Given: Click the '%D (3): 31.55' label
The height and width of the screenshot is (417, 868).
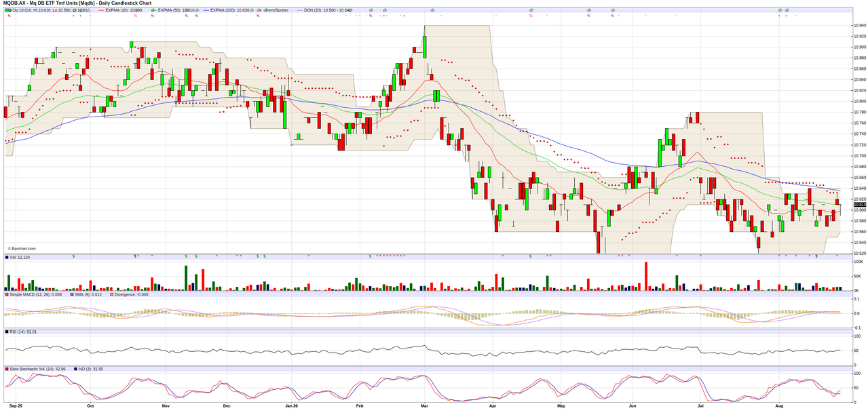Looking at the screenshot, I should 90,369.
